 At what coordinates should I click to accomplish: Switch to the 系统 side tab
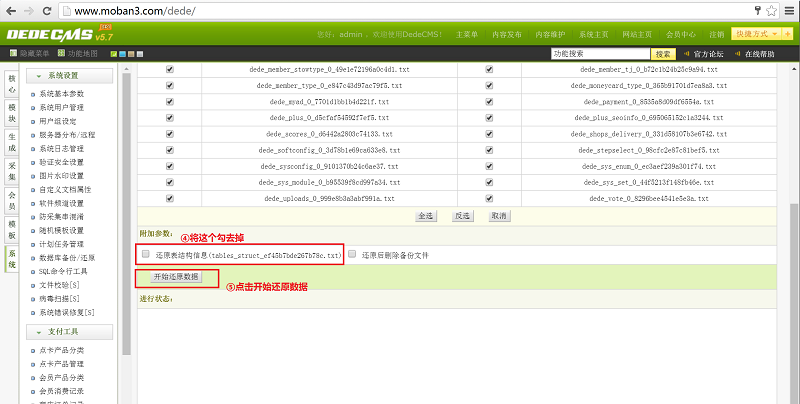point(12,259)
